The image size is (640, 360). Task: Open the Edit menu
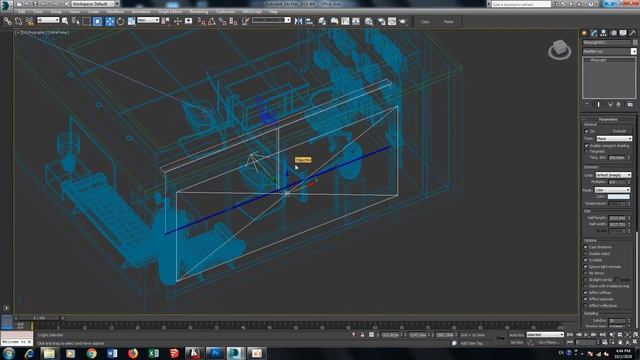(22, 12)
